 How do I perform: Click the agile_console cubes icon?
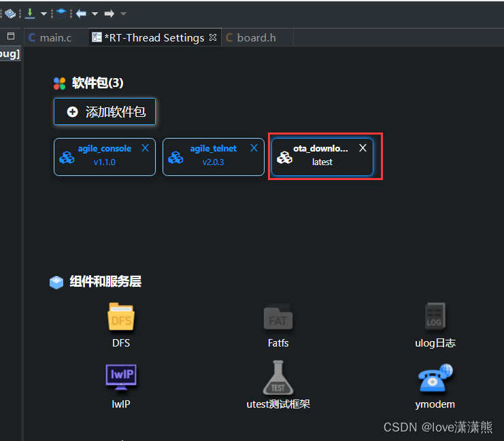click(x=67, y=158)
